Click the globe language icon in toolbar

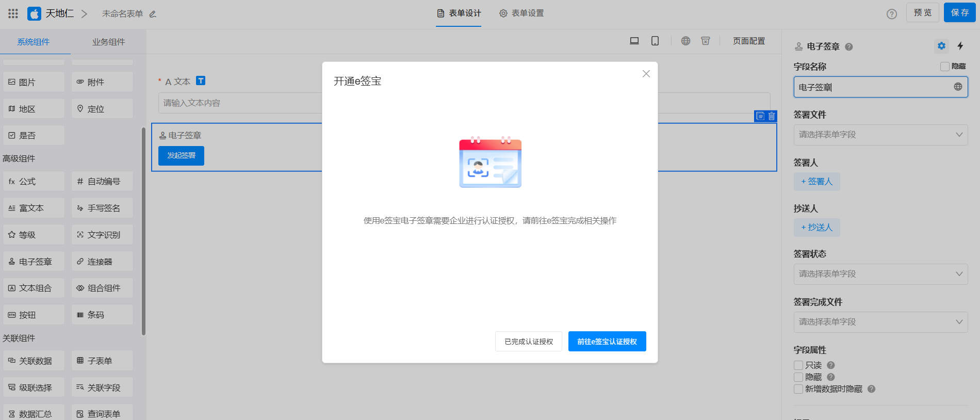(685, 41)
